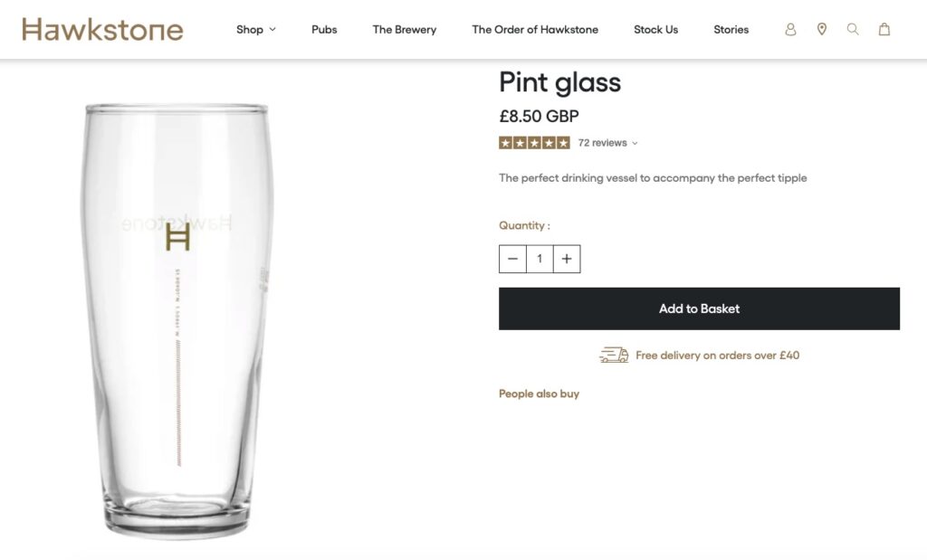View the shopping basket icon
Screen dimensions: 927x560
(884, 29)
